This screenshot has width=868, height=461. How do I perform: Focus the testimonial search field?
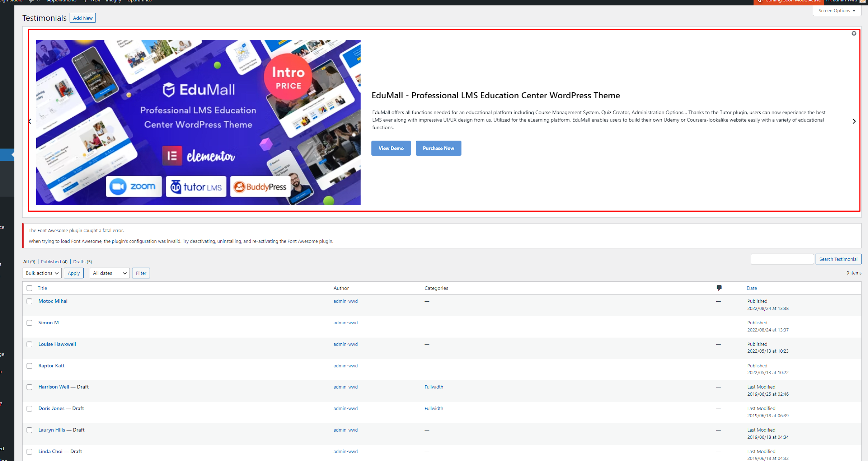click(782, 259)
